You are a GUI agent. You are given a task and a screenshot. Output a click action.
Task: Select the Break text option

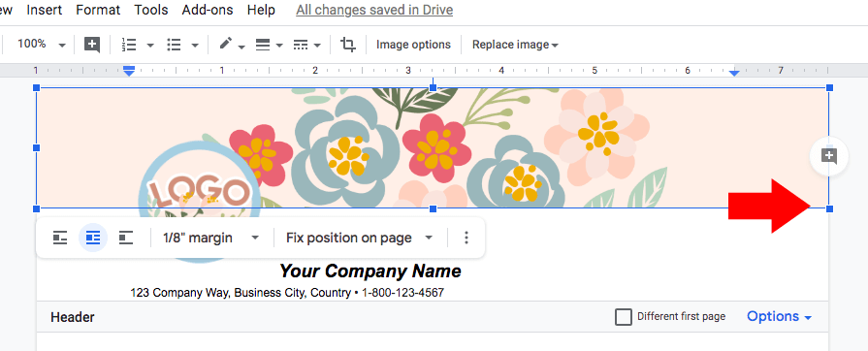pyautogui.click(x=126, y=239)
